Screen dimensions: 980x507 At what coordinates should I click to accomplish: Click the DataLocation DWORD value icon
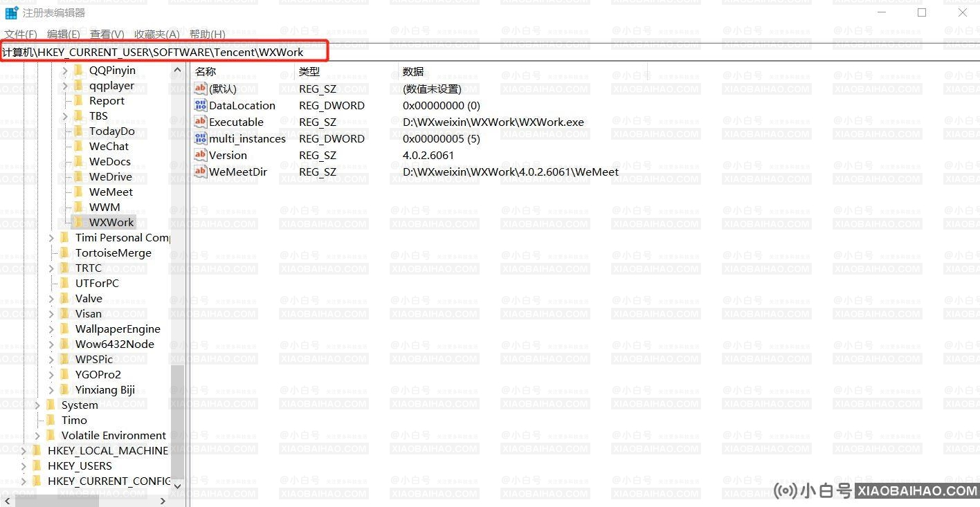click(x=201, y=105)
